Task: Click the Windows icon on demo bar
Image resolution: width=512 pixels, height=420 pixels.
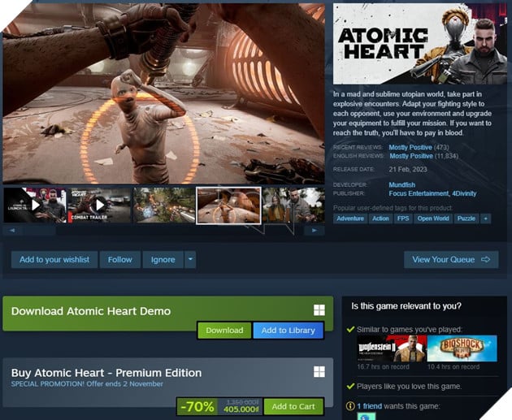Action: click(319, 310)
